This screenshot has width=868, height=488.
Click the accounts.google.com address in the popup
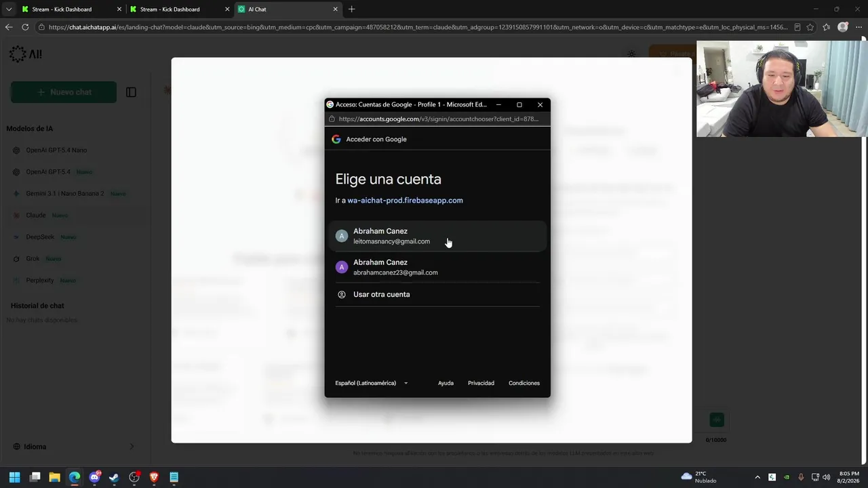[438, 119]
